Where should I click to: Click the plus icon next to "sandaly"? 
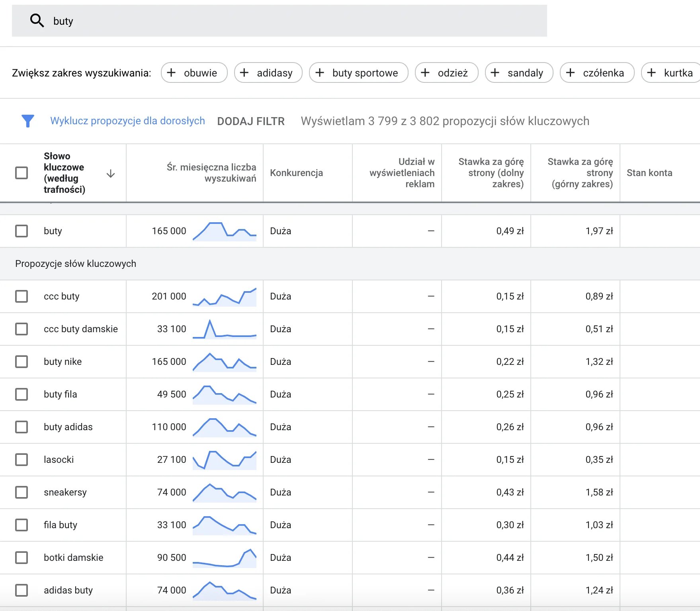click(495, 72)
